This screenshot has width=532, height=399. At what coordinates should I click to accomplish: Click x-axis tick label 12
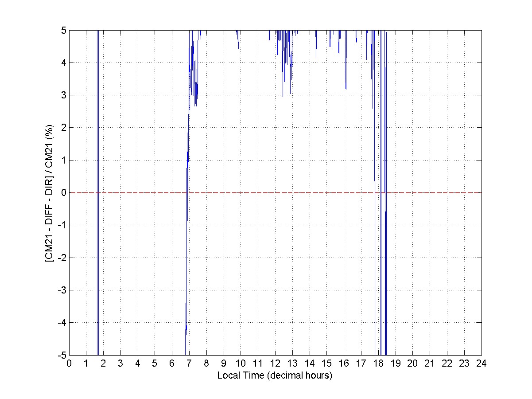(275, 363)
